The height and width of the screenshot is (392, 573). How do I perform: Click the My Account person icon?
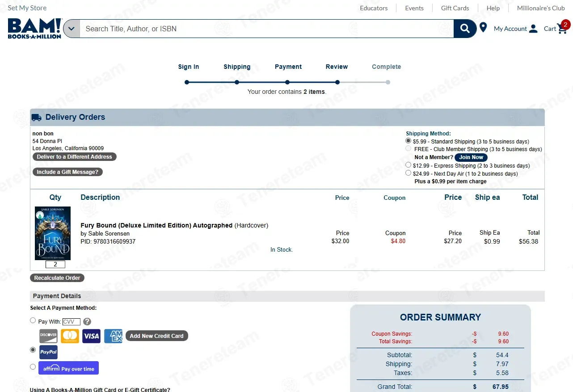point(533,29)
